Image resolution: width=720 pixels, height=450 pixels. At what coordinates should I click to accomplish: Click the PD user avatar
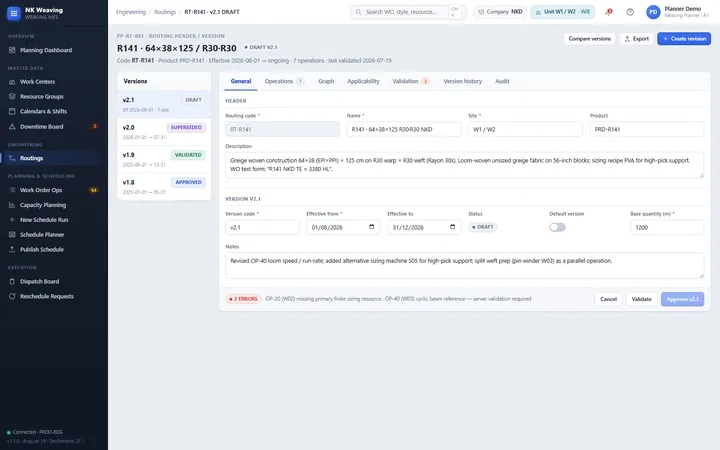(653, 12)
